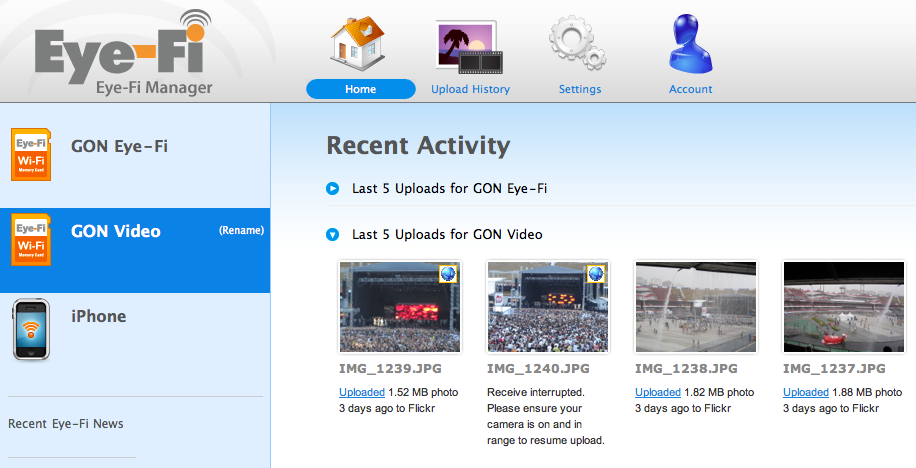This screenshot has height=468, width=916.
Task: Open Upload History photo-film icon
Action: pos(469,47)
